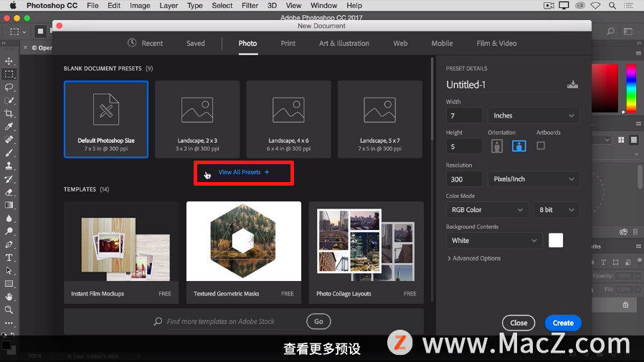The image size is (644, 362).
Task: Enable the Artboards checkbox
Action: [541, 146]
